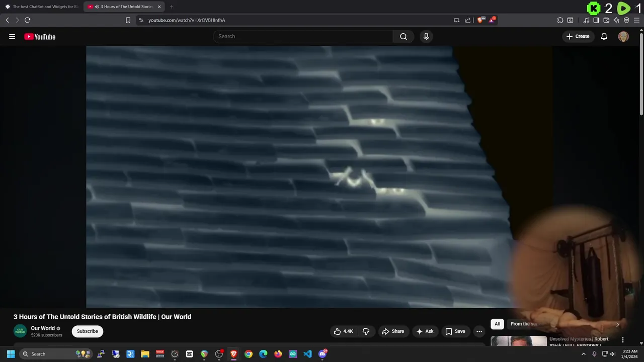Viewport: 644px width, 362px height.
Task: Open YouTube notifications bell
Action: [604, 36]
